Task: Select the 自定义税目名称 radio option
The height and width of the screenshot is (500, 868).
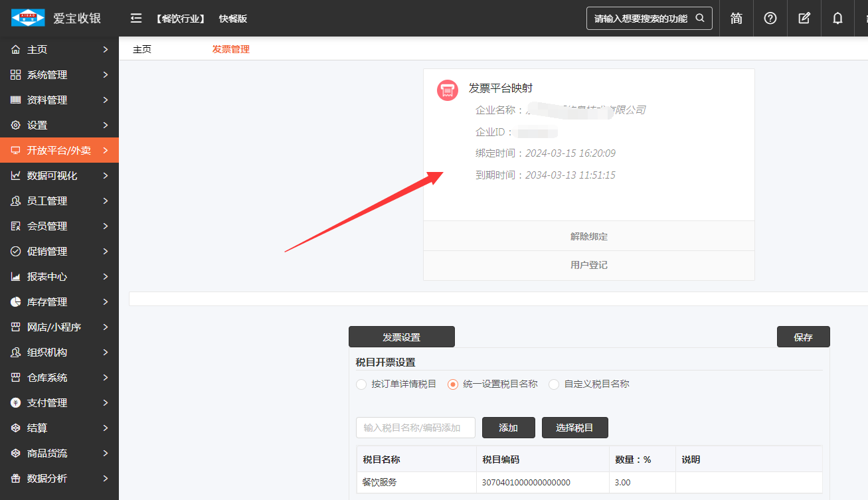Action: [554, 384]
